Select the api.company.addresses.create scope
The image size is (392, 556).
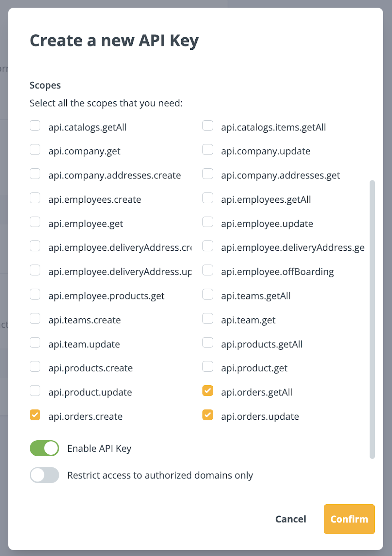click(x=35, y=174)
